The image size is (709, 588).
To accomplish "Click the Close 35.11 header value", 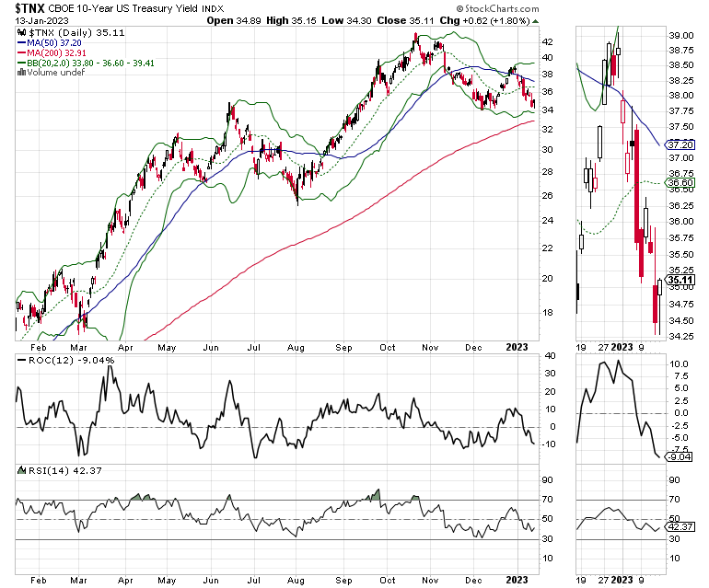I will (x=405, y=21).
